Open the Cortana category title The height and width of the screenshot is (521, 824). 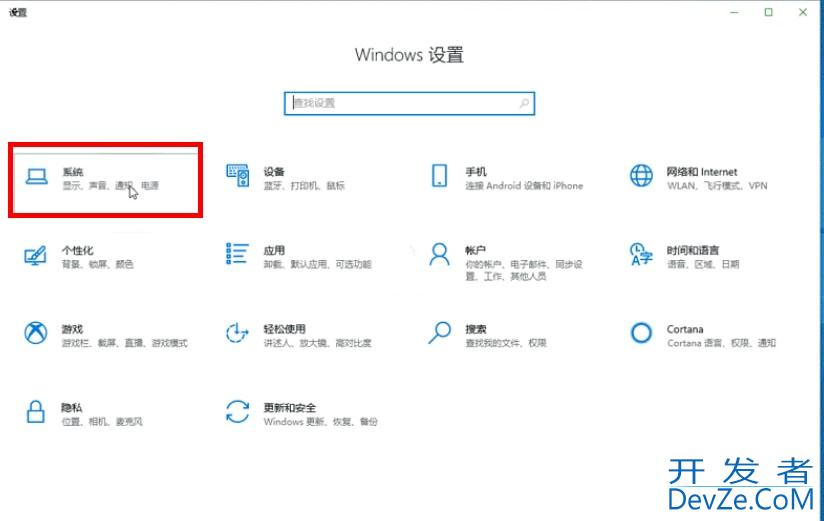[x=685, y=329]
